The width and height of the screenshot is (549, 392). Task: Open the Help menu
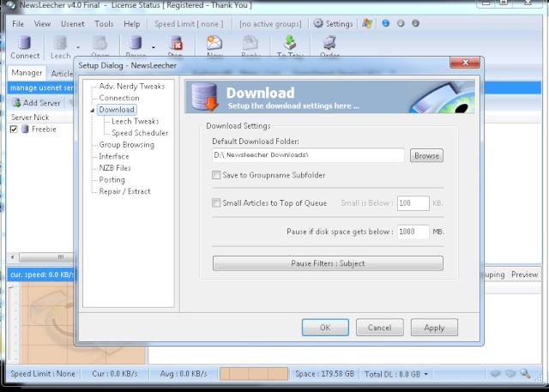click(x=131, y=24)
